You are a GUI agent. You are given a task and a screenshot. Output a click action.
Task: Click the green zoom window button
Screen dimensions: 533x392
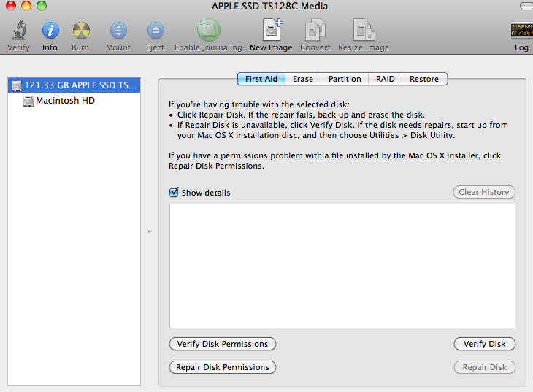pyautogui.click(x=42, y=6)
